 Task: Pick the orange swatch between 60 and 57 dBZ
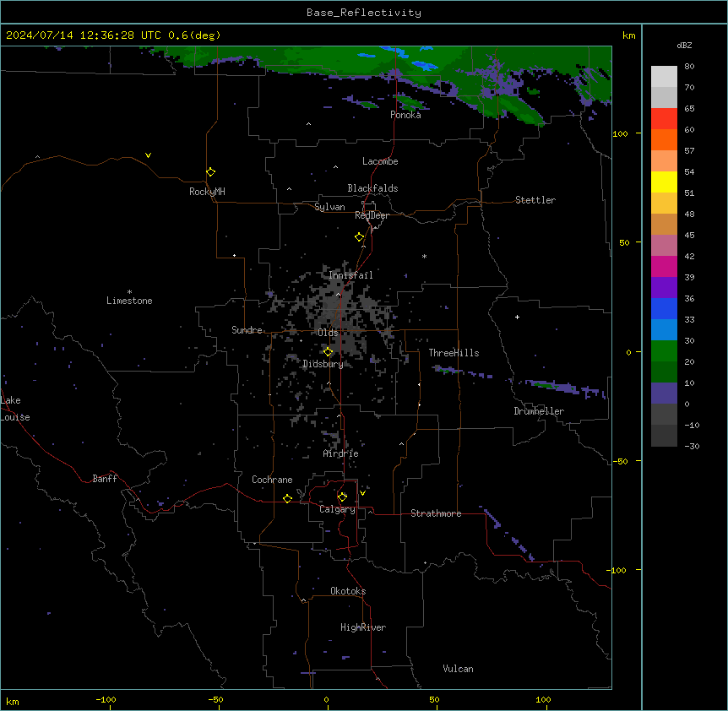(x=664, y=139)
